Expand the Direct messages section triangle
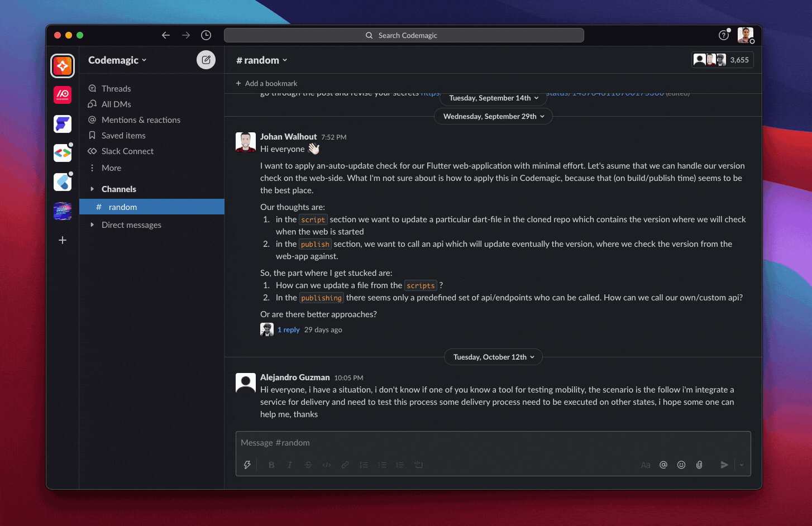Viewport: 812px width, 526px height. 92,225
